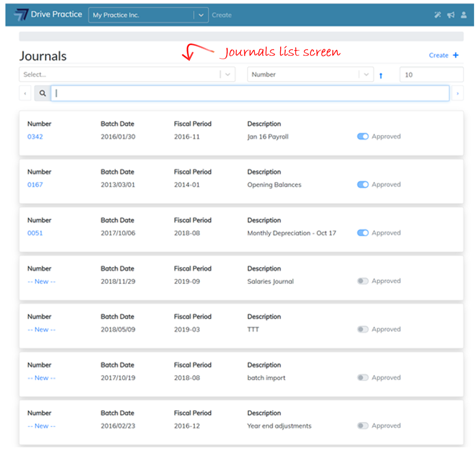Screen dimensions: 476x455
Task: Open announcements via the megaphone icon
Action: 451,15
